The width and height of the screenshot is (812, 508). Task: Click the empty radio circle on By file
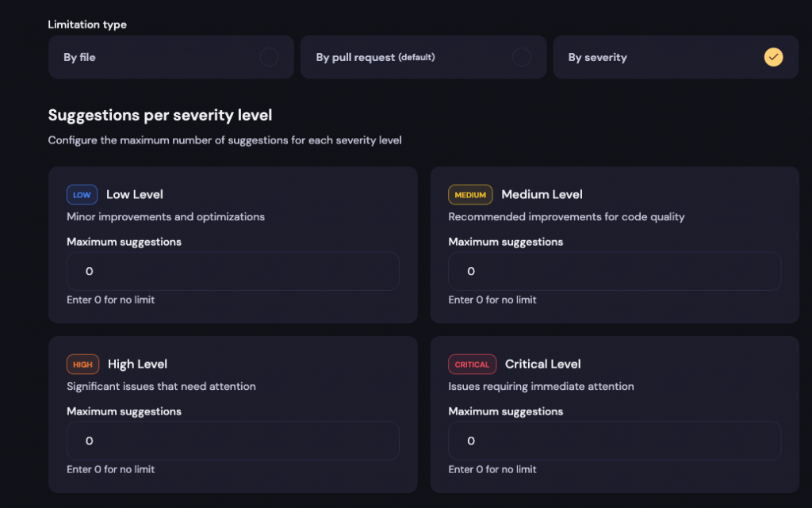(x=270, y=56)
